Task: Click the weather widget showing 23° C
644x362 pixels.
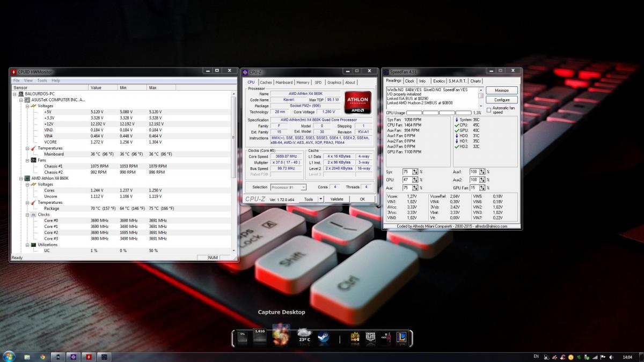Action: click(304, 336)
